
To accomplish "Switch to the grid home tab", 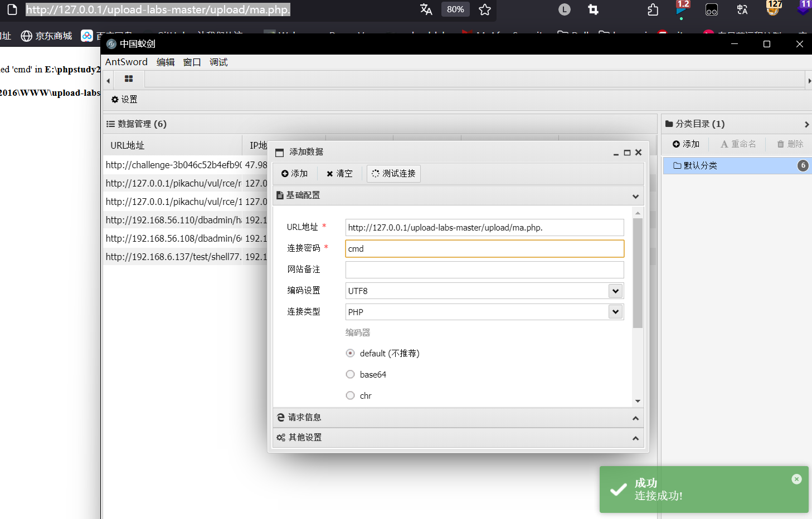I will tap(129, 79).
